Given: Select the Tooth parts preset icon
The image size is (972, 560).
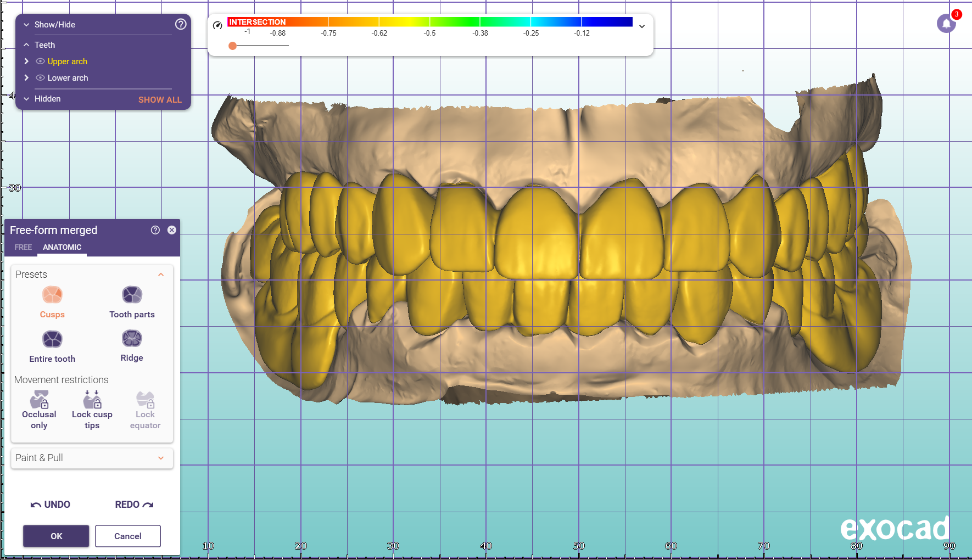Looking at the screenshot, I should point(132,295).
